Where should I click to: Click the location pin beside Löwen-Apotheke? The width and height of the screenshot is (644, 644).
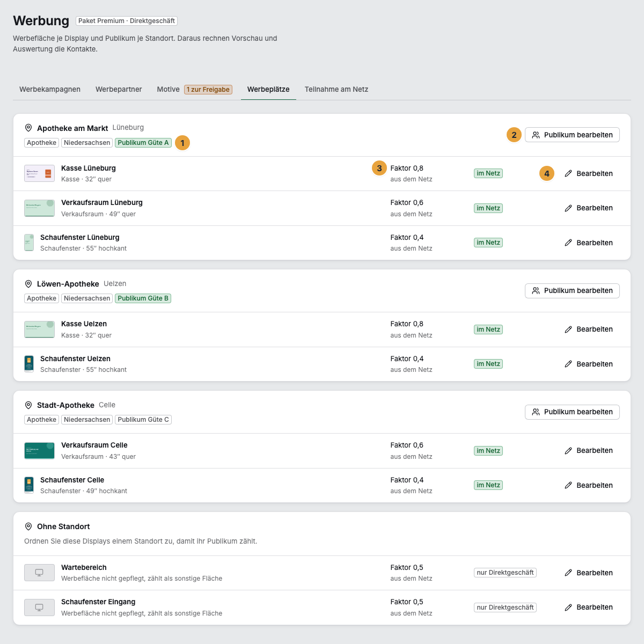tap(28, 284)
